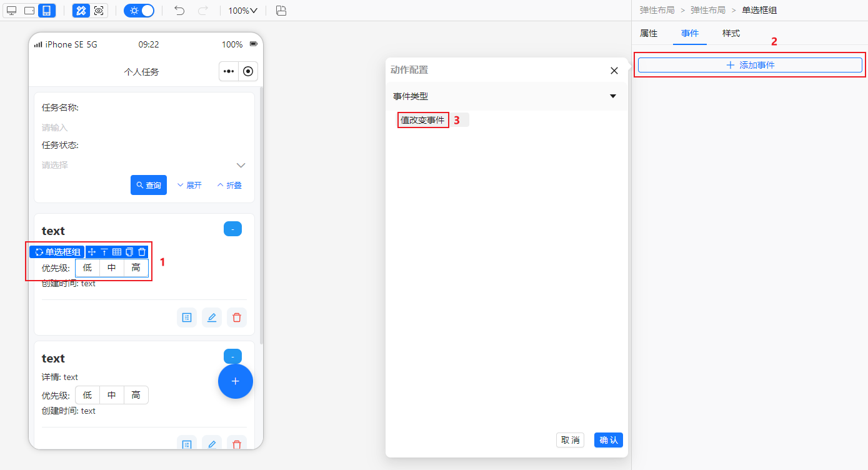This screenshot has height=470, width=868.
Task: Click red delete icon on first task card
Action: click(236, 317)
